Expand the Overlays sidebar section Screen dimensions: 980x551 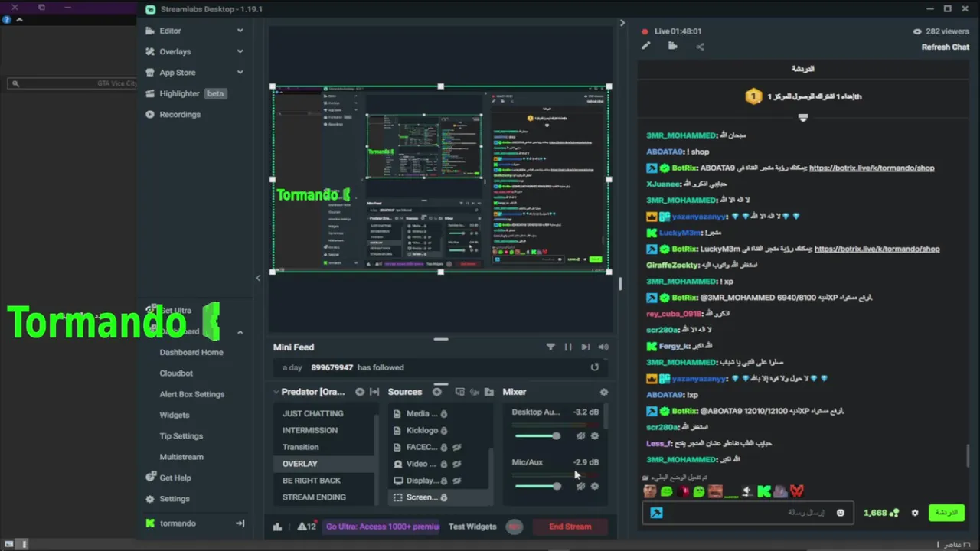(x=240, y=51)
